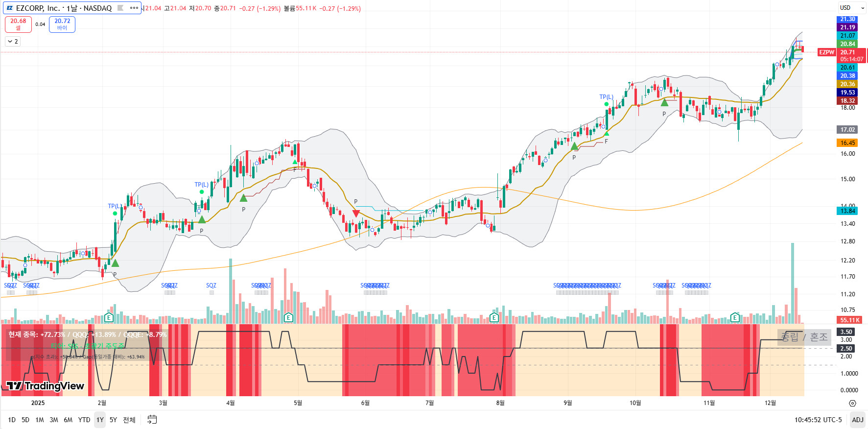Click the TP(L) label in late September
This screenshot has height=429, width=868.
(607, 97)
